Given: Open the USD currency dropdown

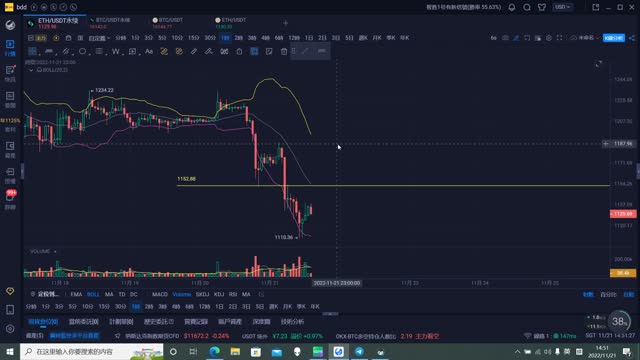Looking at the screenshot, I should [562, 7].
